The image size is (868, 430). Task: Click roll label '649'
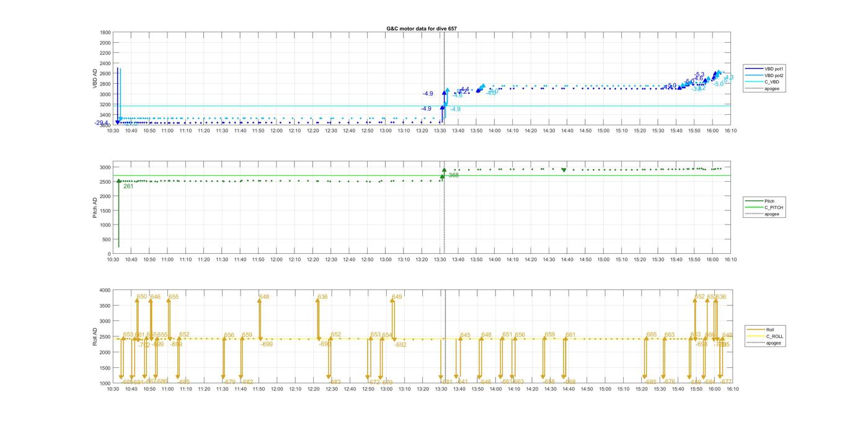pyautogui.click(x=397, y=297)
